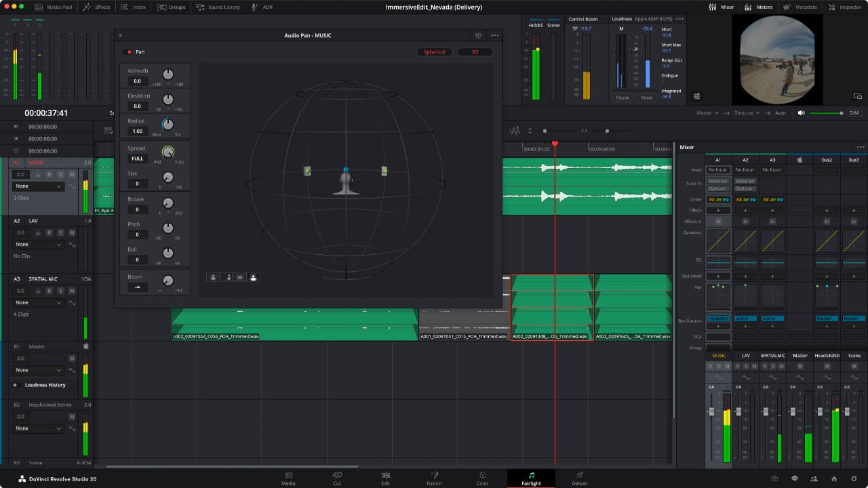Open the ADR panel

(261, 7)
